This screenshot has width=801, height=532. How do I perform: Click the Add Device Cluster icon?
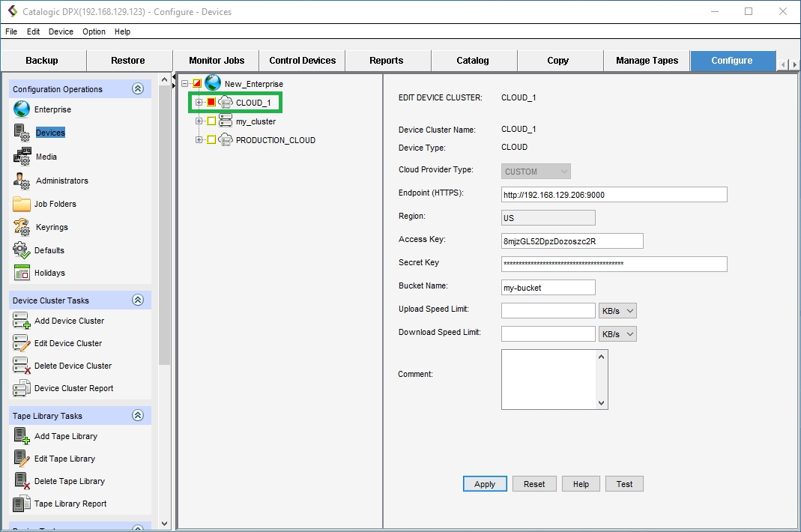pyautogui.click(x=22, y=321)
